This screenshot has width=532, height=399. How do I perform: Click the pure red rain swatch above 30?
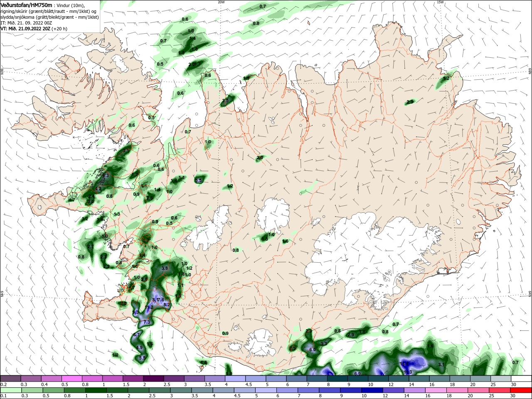pos(522,390)
